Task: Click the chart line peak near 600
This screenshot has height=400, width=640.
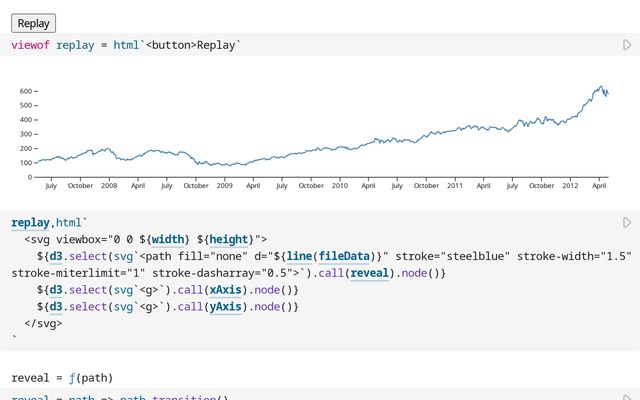Action: tap(600, 88)
